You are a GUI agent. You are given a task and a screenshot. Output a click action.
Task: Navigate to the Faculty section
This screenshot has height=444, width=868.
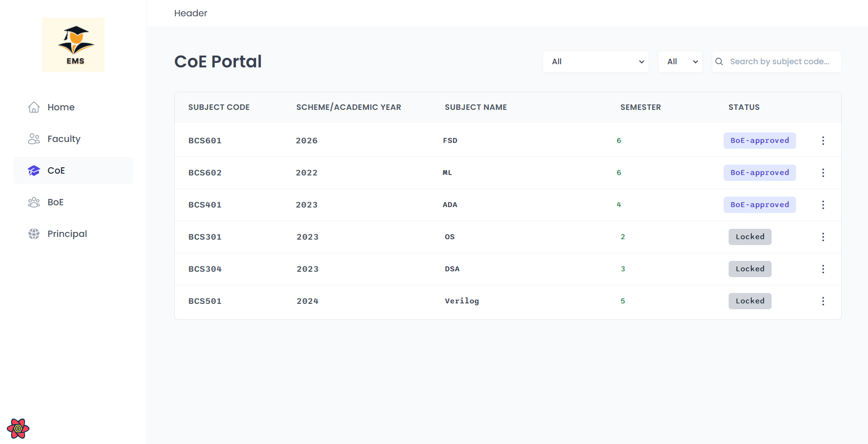coord(64,139)
